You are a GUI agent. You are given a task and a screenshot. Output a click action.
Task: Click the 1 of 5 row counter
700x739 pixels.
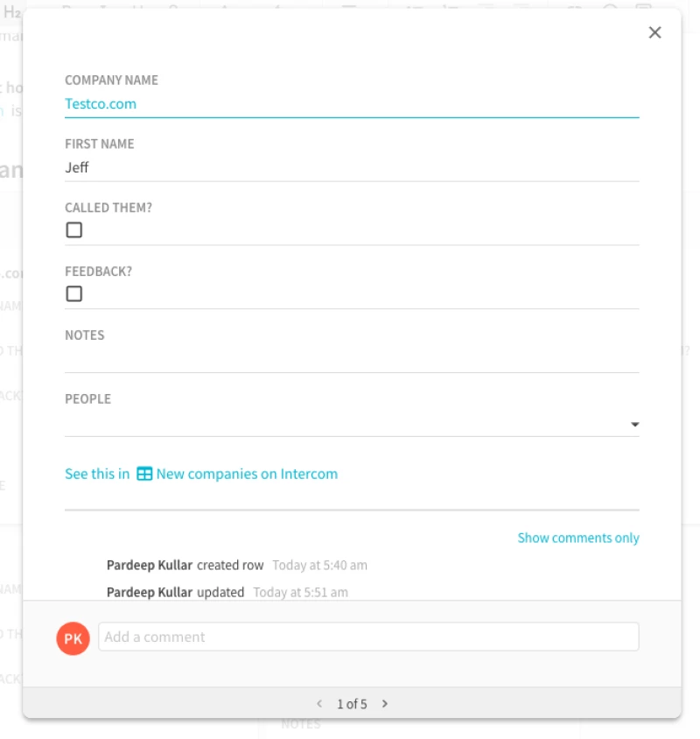[x=352, y=703]
